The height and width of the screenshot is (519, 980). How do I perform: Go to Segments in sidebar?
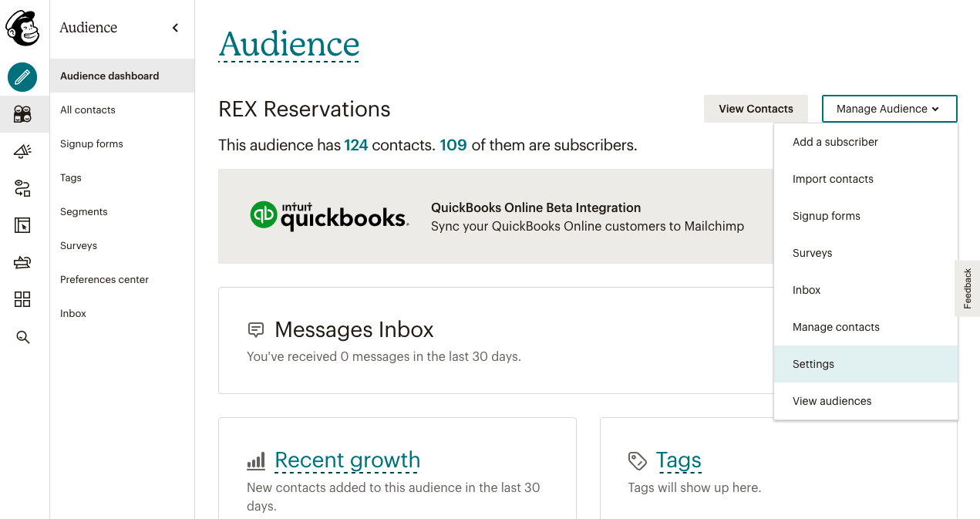(84, 211)
